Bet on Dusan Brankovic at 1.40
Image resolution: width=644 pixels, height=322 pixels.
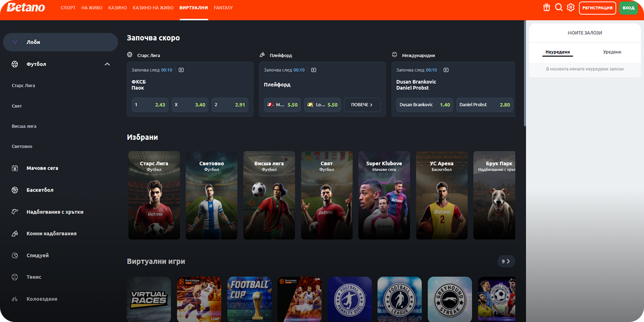[424, 105]
